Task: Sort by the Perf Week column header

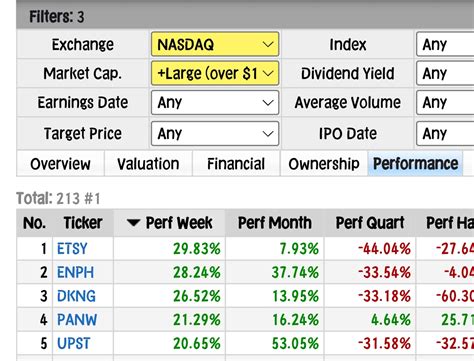Action: pos(170,223)
